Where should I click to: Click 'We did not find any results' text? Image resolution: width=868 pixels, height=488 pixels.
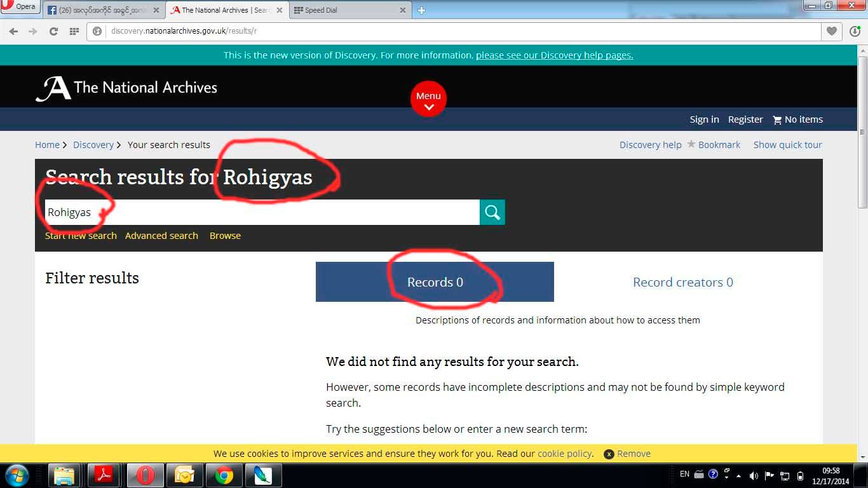pos(452,362)
